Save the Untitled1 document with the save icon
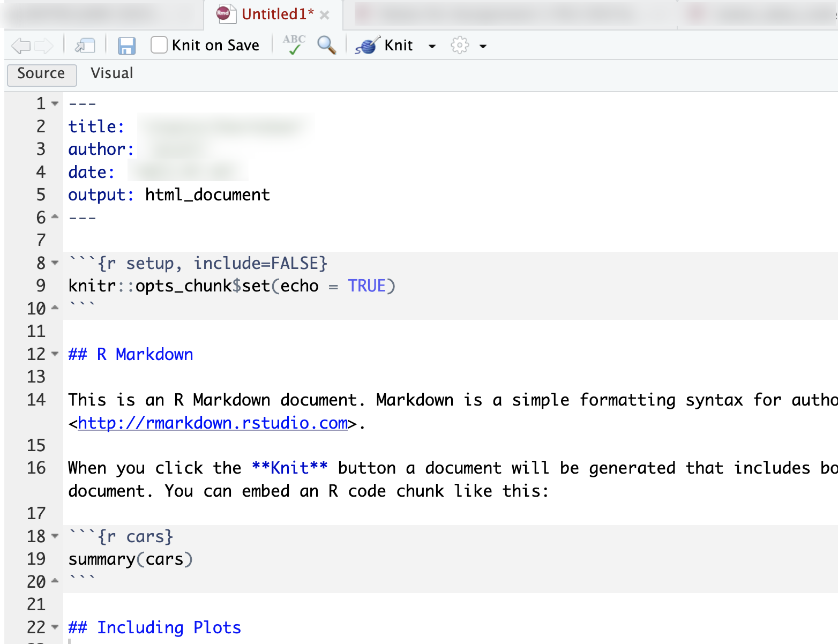The height and width of the screenshot is (644, 838). tap(126, 46)
